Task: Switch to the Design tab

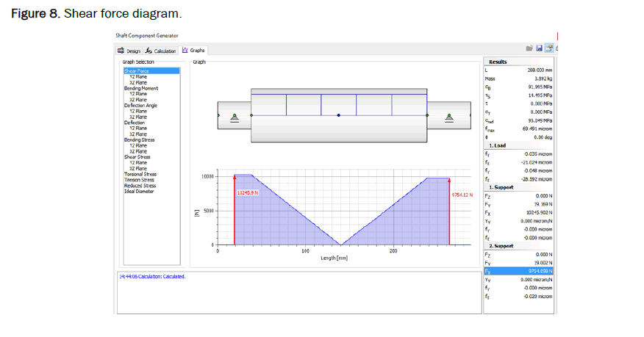Action: pos(129,51)
